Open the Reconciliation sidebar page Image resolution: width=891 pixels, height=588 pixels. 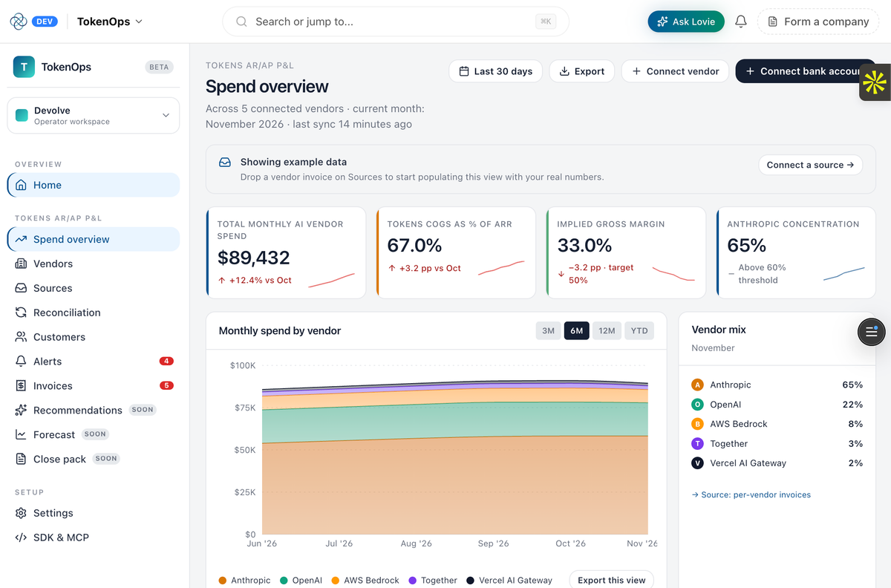[94, 313]
